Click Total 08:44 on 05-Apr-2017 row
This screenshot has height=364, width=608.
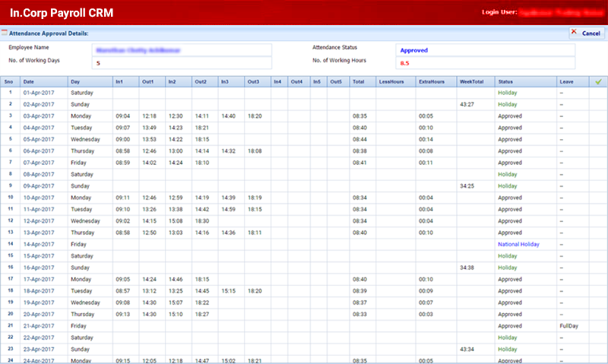point(359,139)
